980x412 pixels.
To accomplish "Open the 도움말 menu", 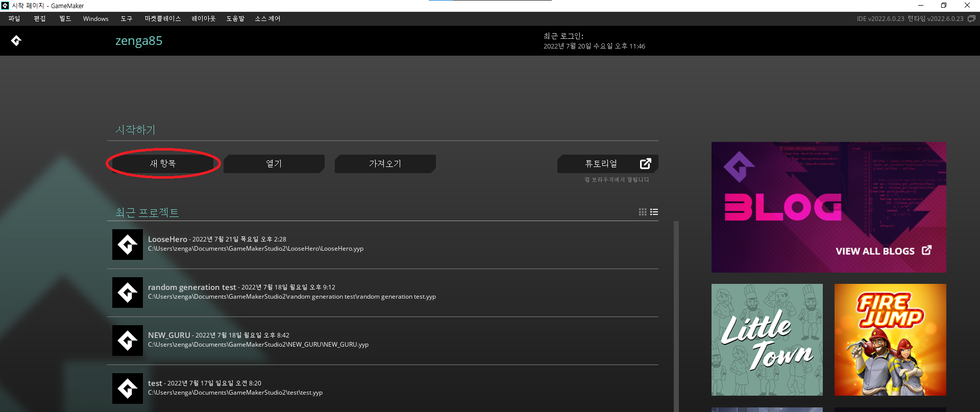I will pos(235,18).
